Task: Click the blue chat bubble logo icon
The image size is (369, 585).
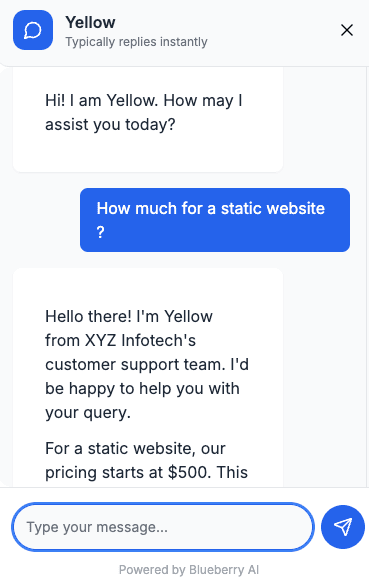Action: [x=33, y=30]
